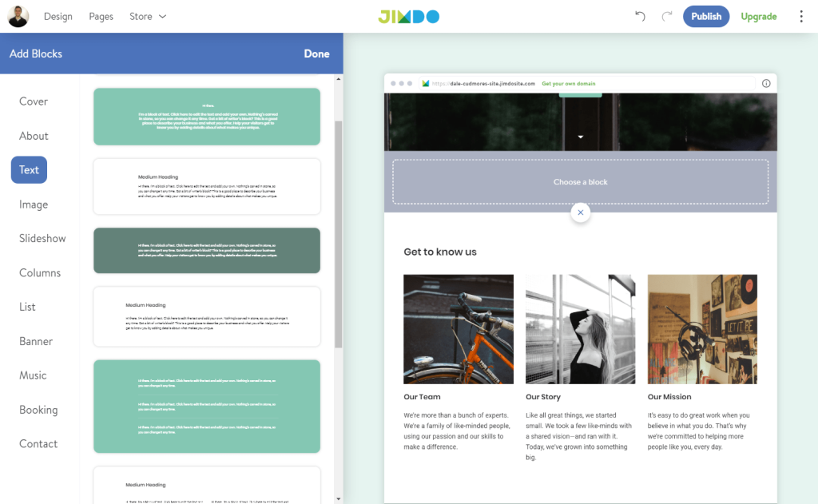The image size is (818, 504).
Task: Click the Get your own domain link
Action: pyautogui.click(x=568, y=83)
